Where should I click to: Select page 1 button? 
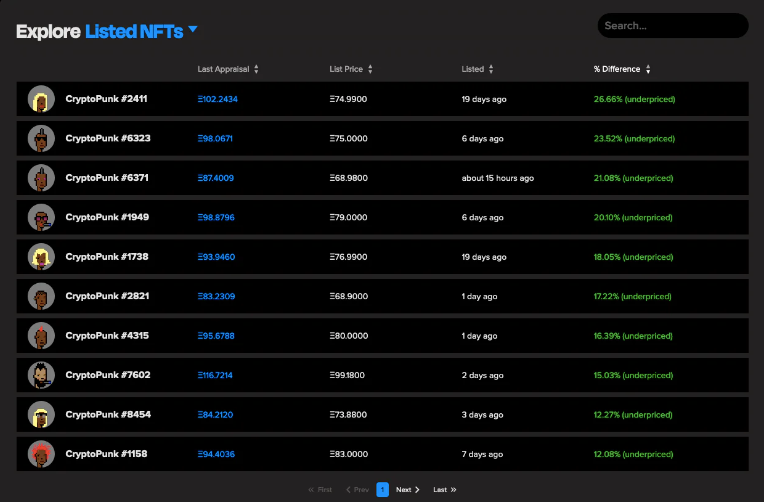[x=382, y=489]
